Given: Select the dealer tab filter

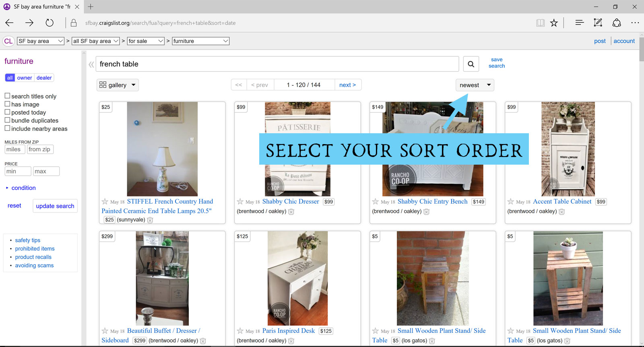Looking at the screenshot, I should click(44, 78).
